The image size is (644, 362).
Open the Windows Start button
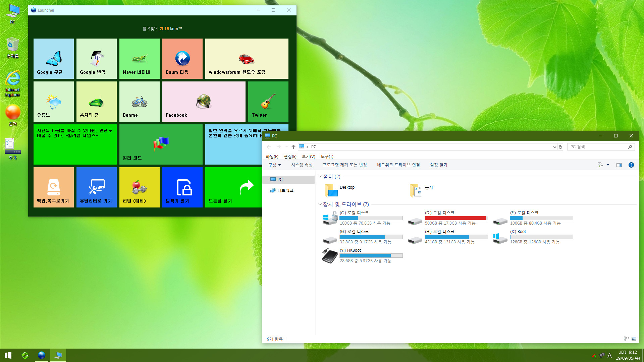(8, 355)
